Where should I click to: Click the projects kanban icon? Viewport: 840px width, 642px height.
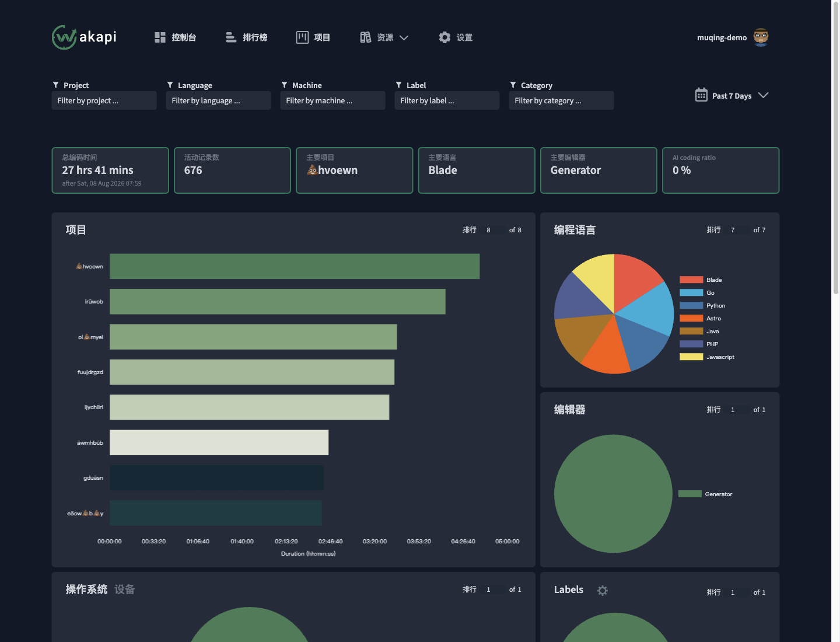pos(302,37)
